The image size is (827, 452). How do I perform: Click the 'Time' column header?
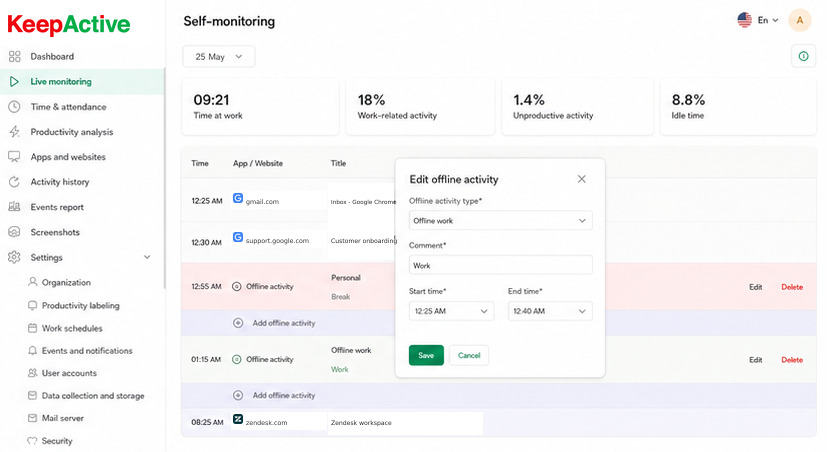pos(200,164)
